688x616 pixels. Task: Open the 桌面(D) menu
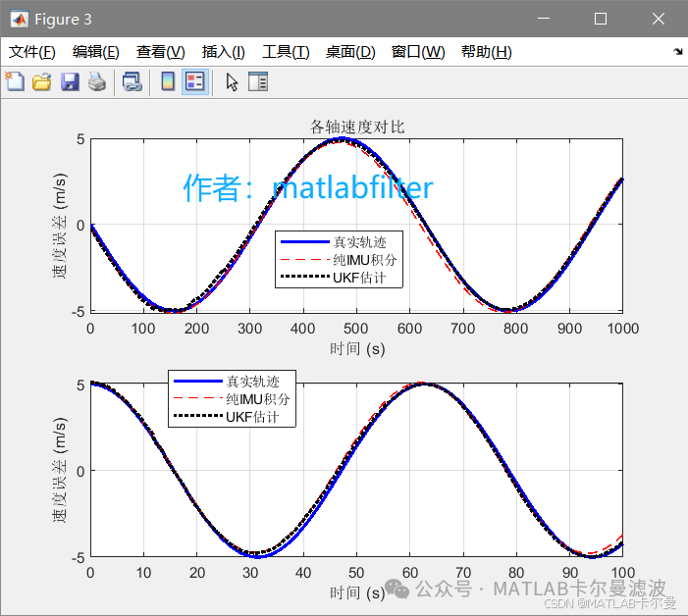[350, 52]
